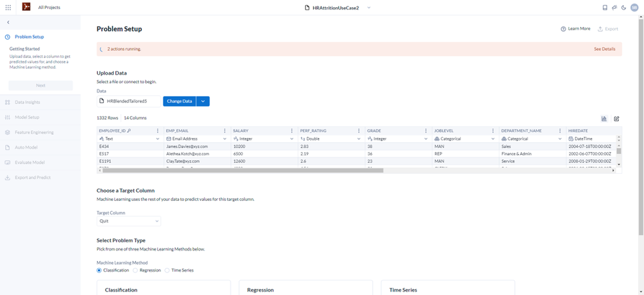Image resolution: width=644 pixels, height=295 pixels.
Task: Click the Learn More help icon
Action: (563, 29)
